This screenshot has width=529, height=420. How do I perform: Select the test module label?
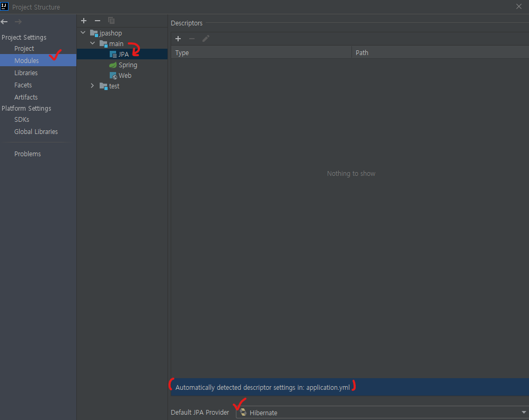[114, 86]
